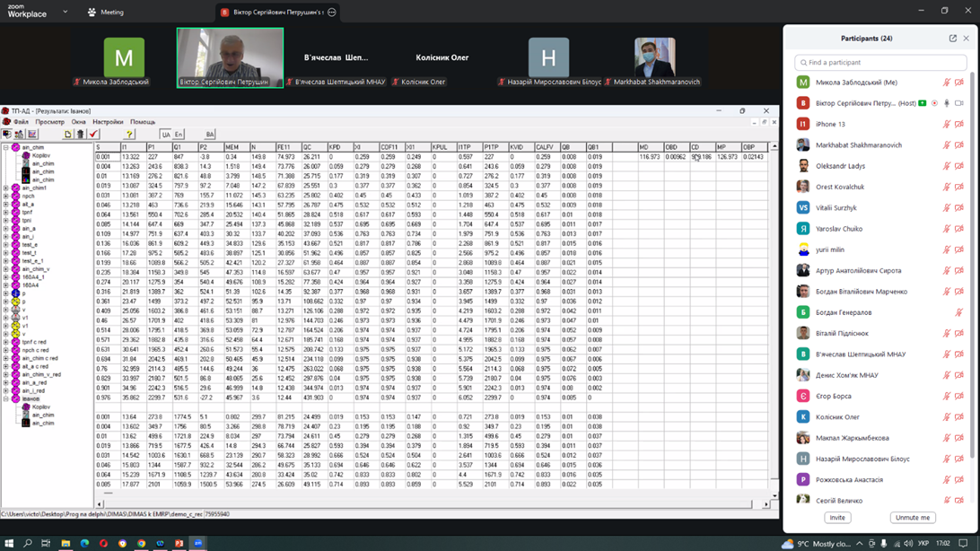Image resolution: width=980 pixels, height=551 pixels.
Task: Click the chart graph toolbar icon
Action: pyautogui.click(x=32, y=134)
